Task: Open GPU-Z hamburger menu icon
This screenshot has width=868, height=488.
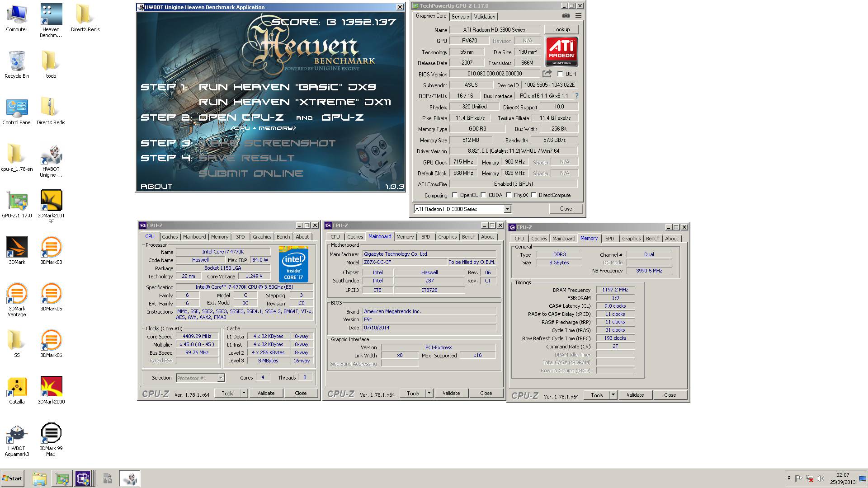Action: tap(578, 15)
